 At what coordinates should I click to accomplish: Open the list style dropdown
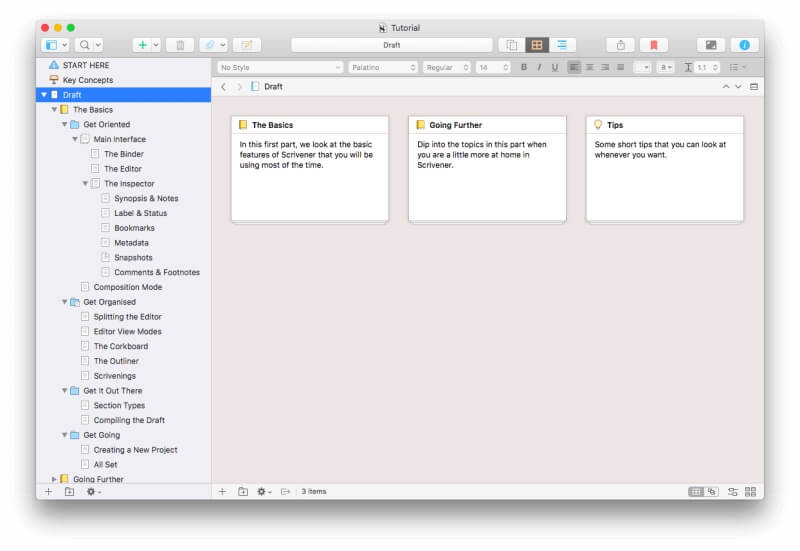(x=738, y=67)
